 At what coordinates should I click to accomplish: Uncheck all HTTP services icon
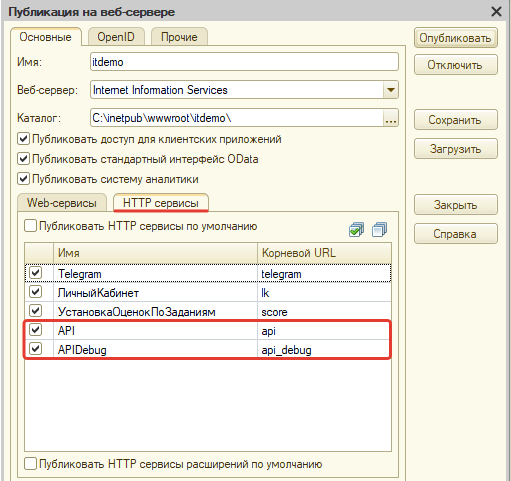point(379,230)
